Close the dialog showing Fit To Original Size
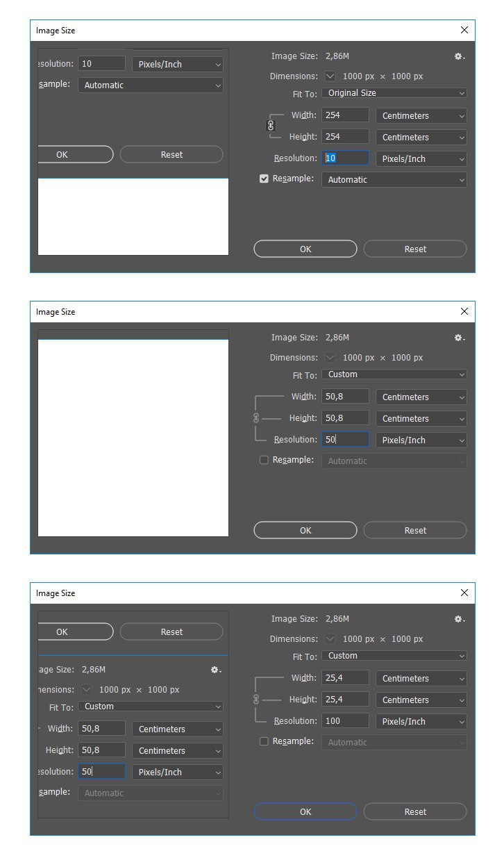 (x=464, y=30)
